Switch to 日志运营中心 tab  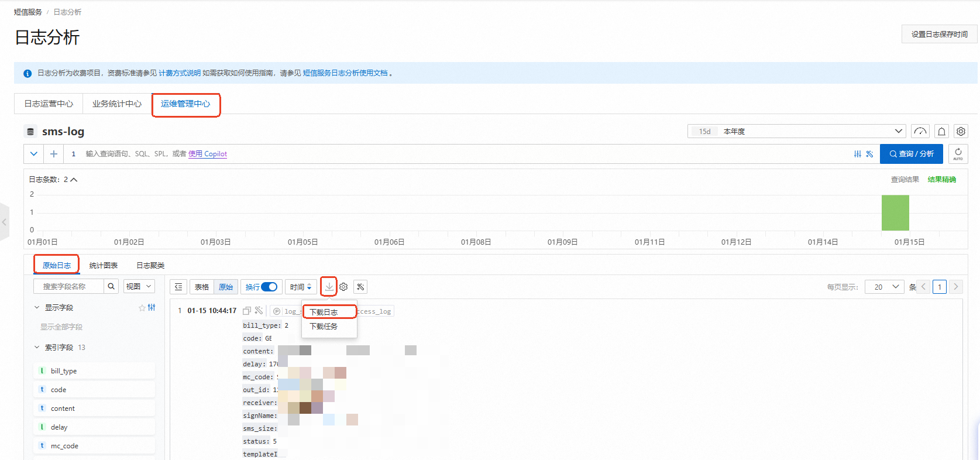(x=49, y=104)
